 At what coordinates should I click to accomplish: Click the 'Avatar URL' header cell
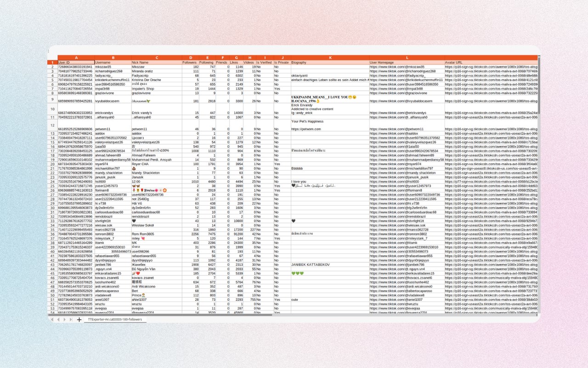(491, 63)
